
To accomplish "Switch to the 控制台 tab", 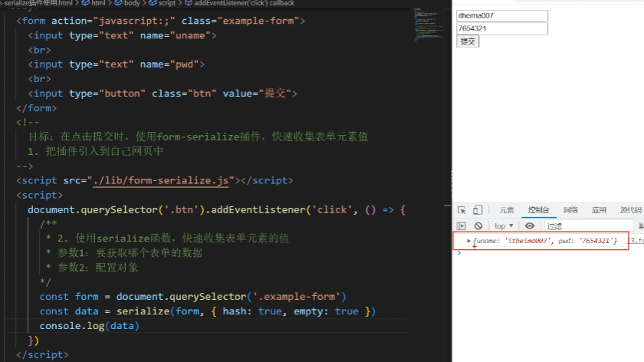I will pos(538,210).
